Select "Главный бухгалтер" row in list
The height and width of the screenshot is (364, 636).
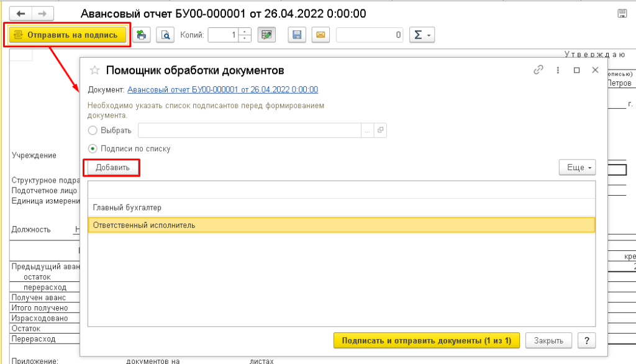[341, 207]
